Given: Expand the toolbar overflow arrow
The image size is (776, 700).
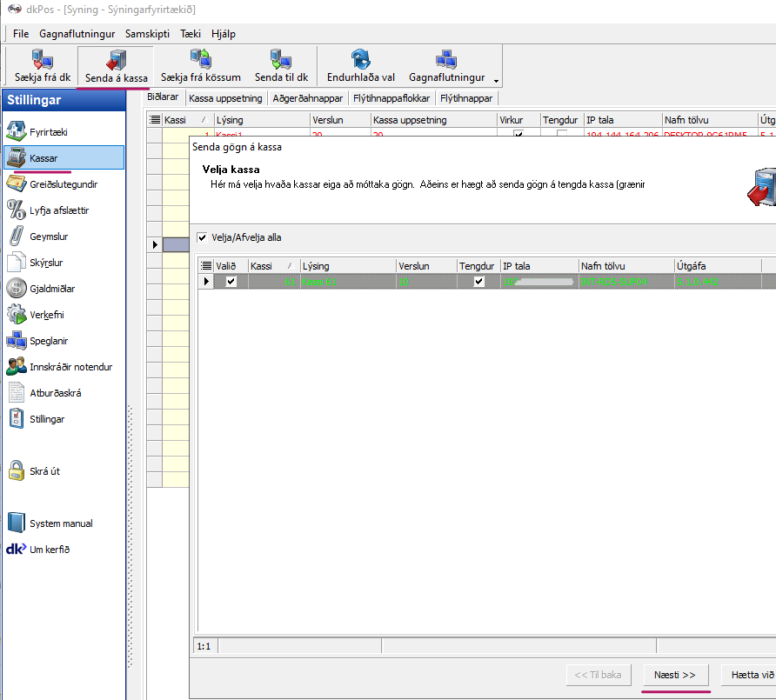Looking at the screenshot, I should click(496, 81).
